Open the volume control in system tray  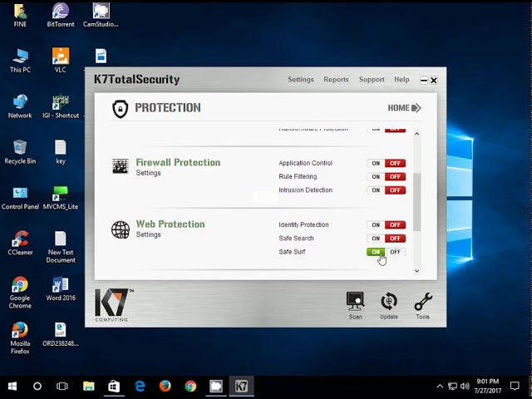point(465,386)
